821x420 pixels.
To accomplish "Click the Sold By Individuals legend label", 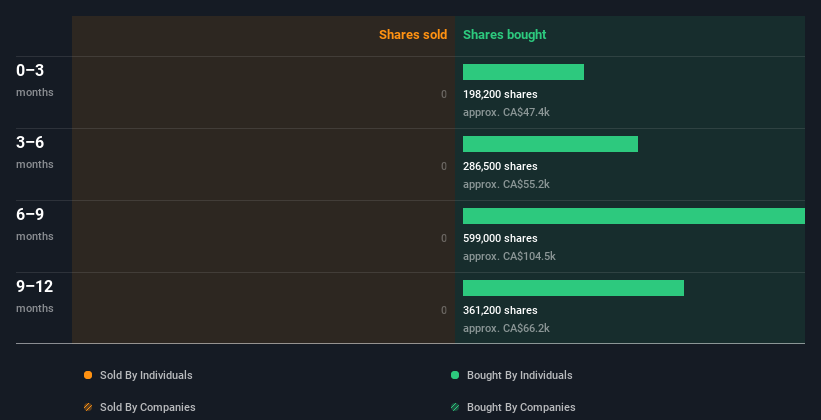I will [x=146, y=375].
